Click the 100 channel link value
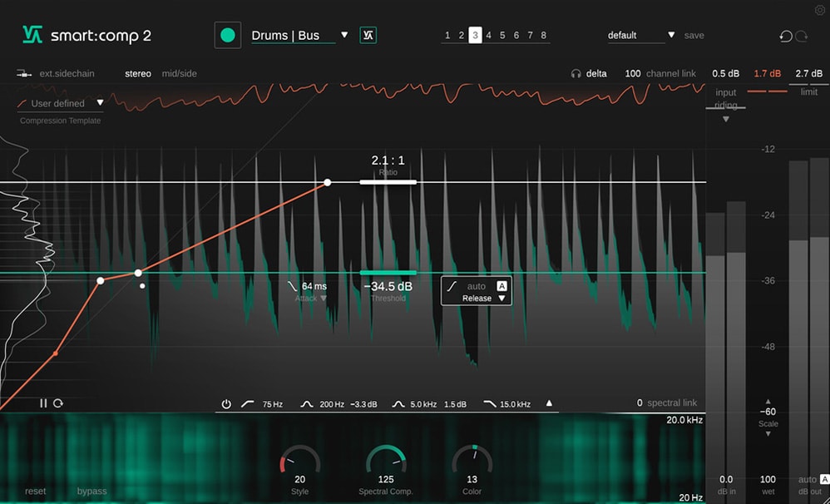 coord(633,73)
